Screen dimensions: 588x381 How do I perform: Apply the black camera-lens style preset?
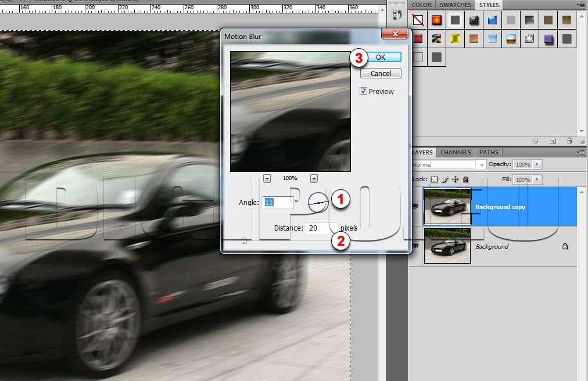click(474, 20)
